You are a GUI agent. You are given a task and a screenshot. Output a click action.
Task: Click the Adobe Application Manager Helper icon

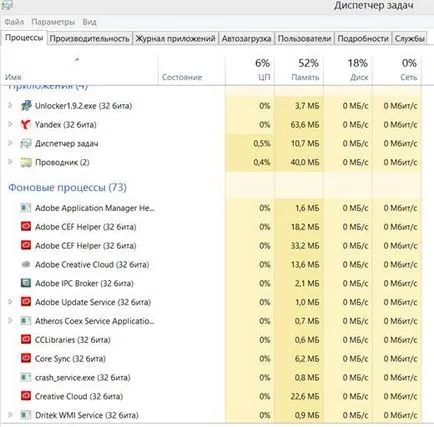point(26,208)
